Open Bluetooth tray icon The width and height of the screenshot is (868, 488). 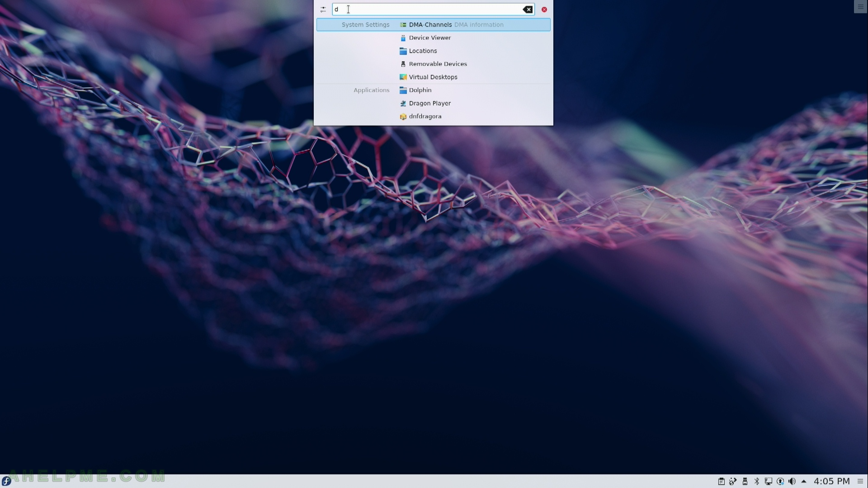(x=757, y=482)
